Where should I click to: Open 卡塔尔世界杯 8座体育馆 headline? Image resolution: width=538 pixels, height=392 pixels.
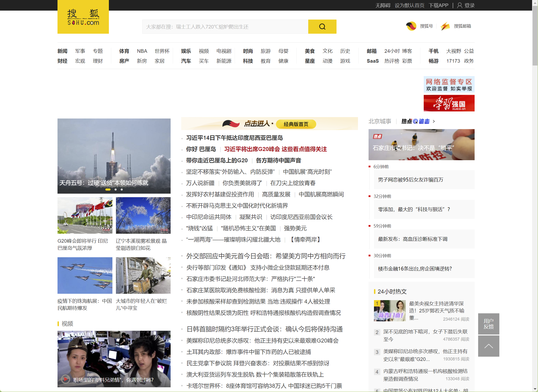pos(264,386)
